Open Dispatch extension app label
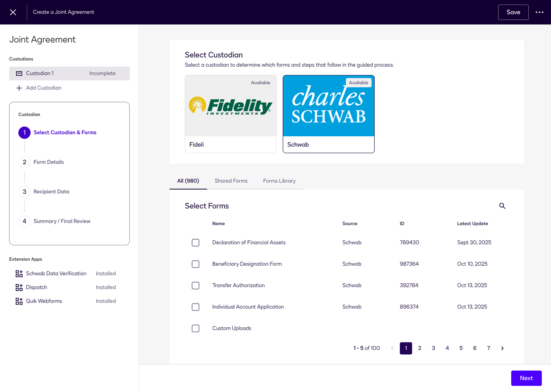 click(36, 287)
